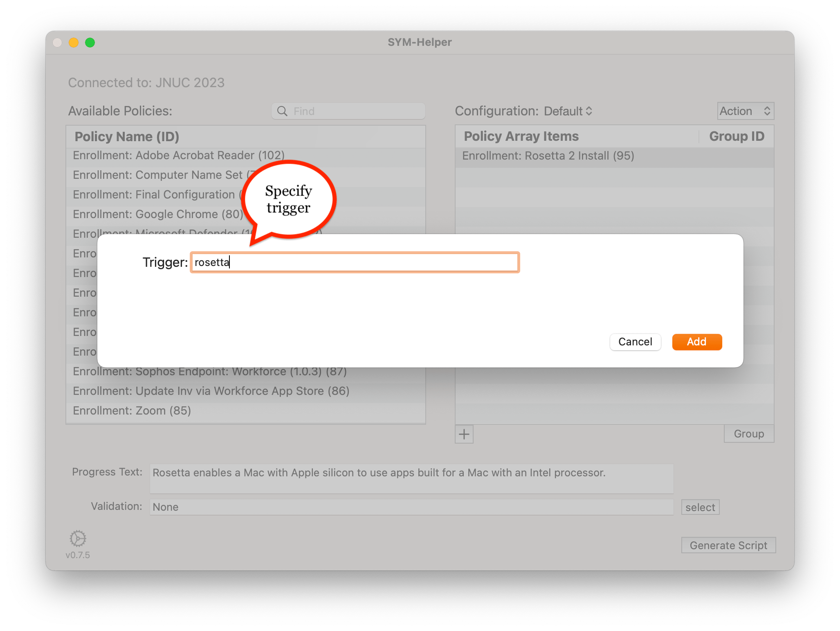Click the Progress Text field
Screen dimensions: 840x631
click(x=411, y=478)
